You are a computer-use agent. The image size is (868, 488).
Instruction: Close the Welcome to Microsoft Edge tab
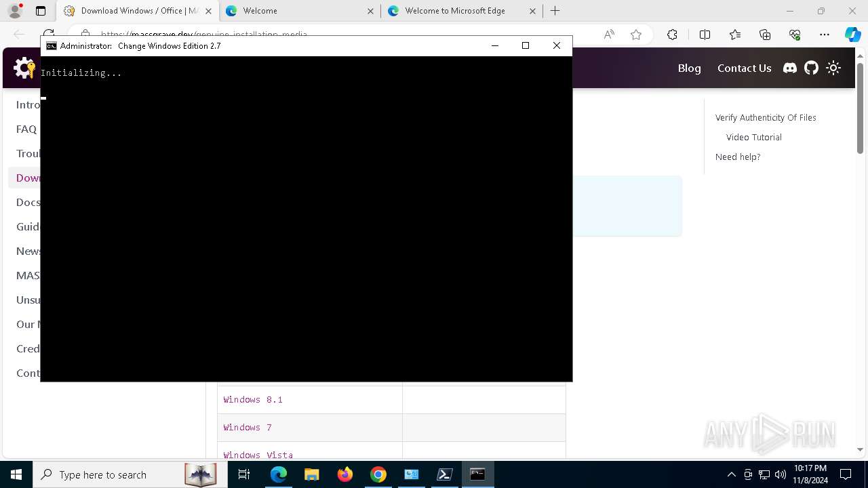532,11
